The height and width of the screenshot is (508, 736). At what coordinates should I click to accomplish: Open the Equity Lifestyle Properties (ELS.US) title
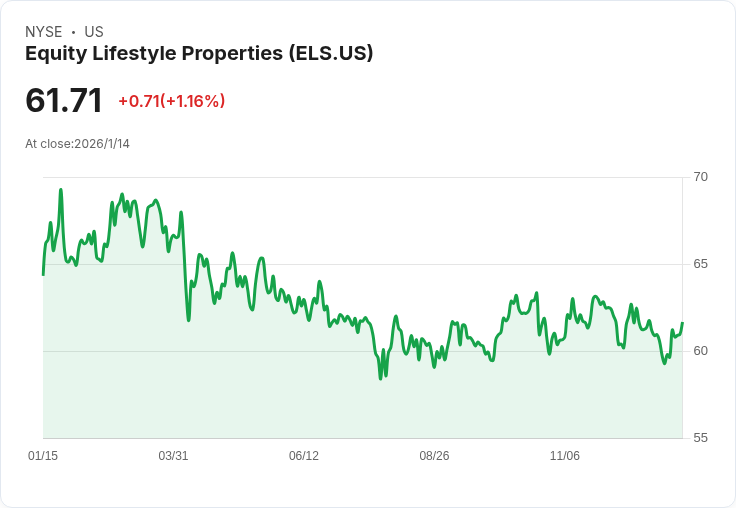click(199, 53)
